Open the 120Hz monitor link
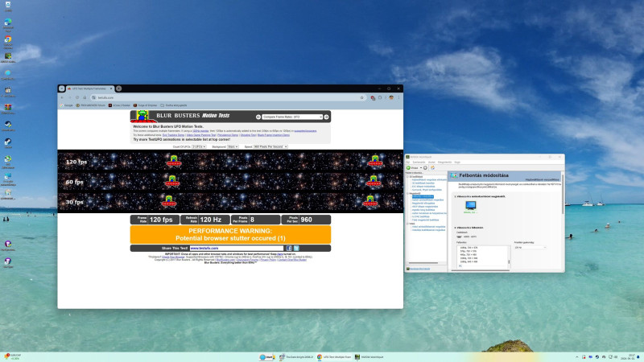644x362 pixels. 200,131
